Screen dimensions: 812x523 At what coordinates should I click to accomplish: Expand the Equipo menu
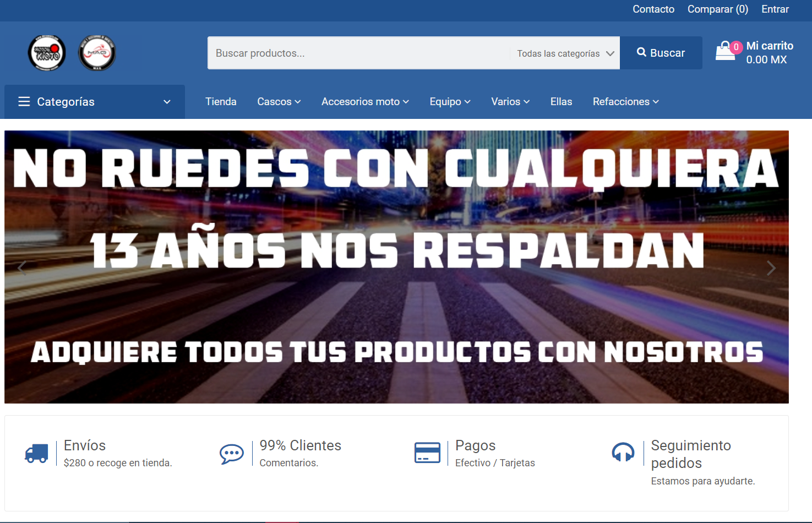pyautogui.click(x=450, y=101)
